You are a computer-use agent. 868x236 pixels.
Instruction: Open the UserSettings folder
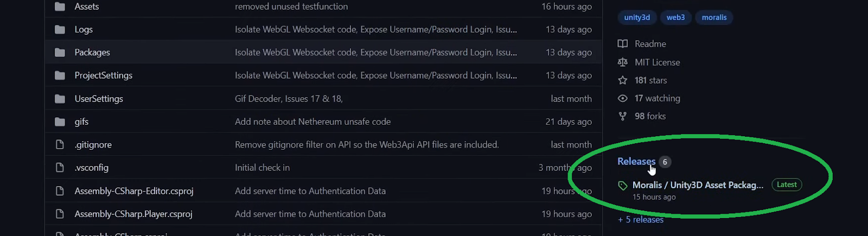tap(99, 99)
